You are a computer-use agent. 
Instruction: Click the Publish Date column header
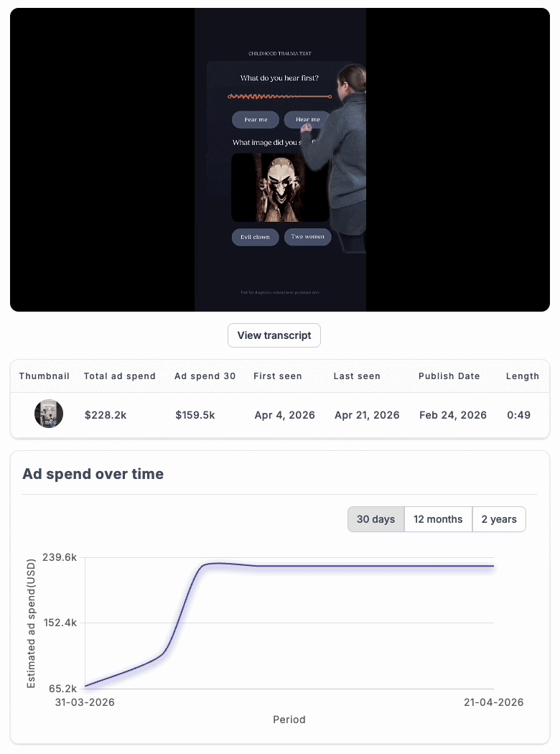(449, 376)
